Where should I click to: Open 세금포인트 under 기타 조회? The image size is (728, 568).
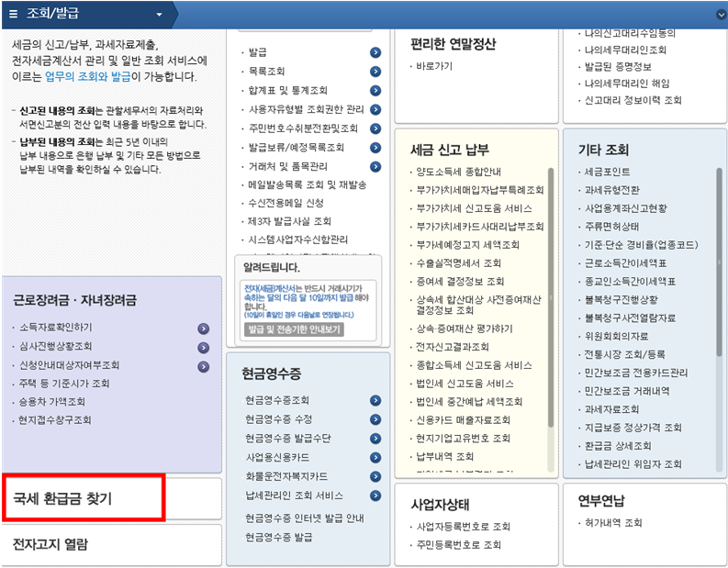pos(608,173)
